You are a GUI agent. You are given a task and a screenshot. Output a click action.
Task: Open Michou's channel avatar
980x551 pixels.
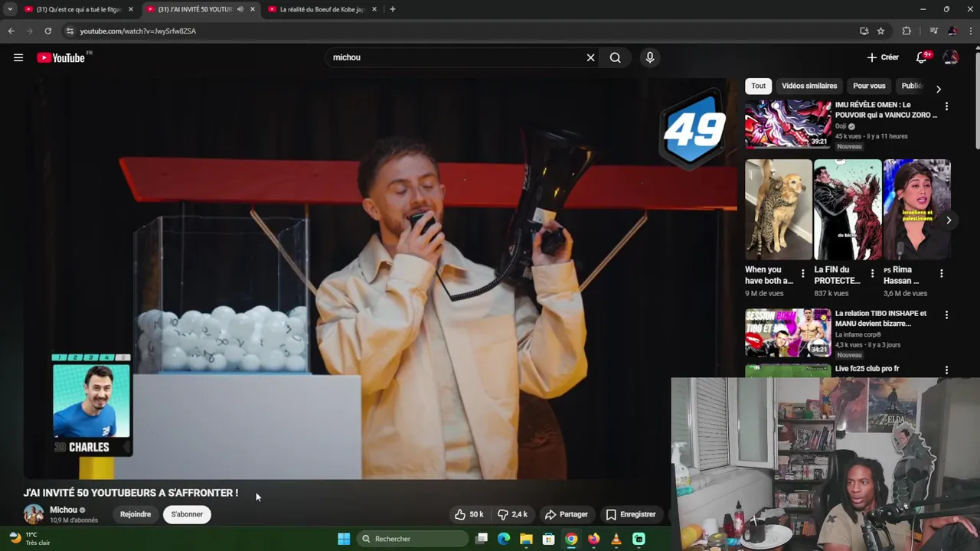click(x=34, y=514)
